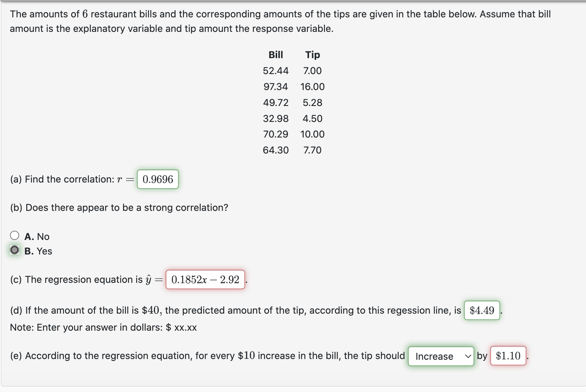Click the part (b) question text
Viewport: 586px width, 392px height.
[x=118, y=207]
